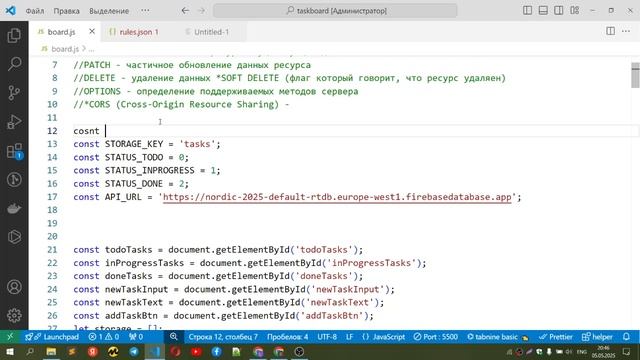
Task: Close the board.js tab
Action: [x=92, y=31]
